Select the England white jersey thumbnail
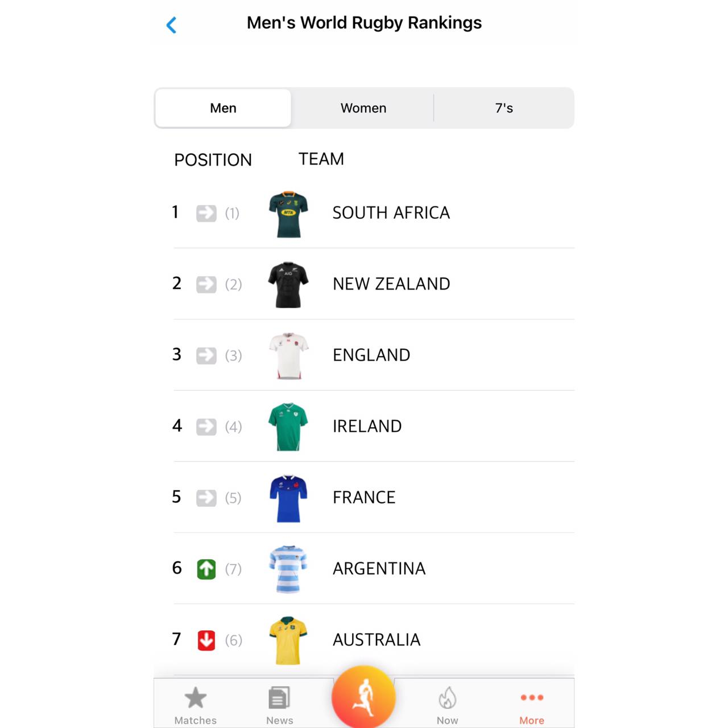 click(x=288, y=355)
